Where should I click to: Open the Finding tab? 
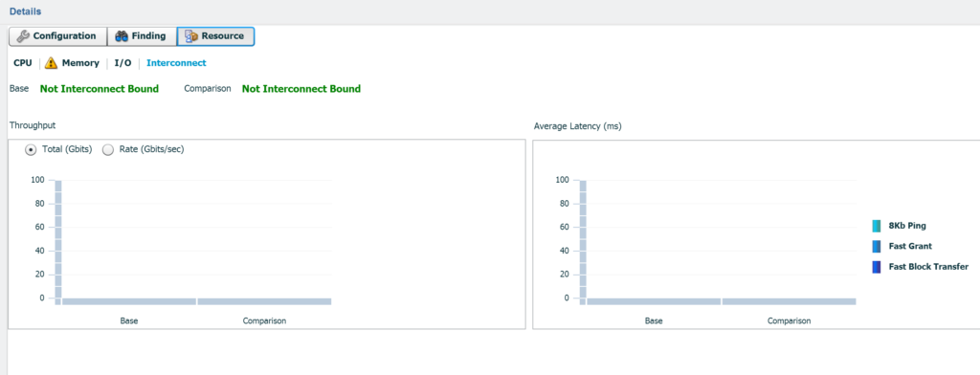(x=142, y=36)
